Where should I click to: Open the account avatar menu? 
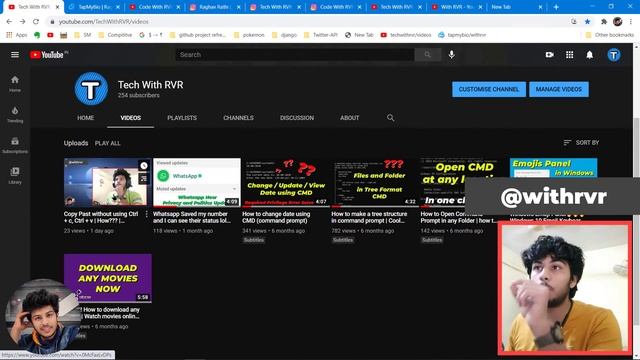coord(613,55)
